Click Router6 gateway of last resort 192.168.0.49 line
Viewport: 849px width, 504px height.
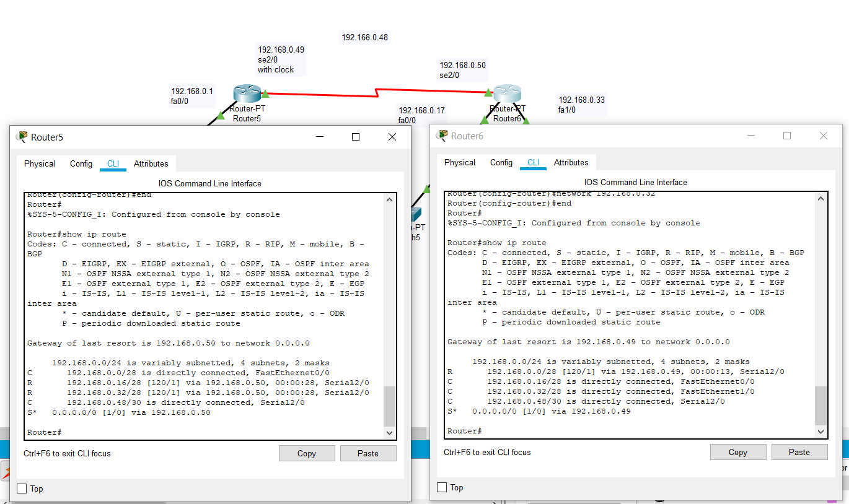(589, 342)
